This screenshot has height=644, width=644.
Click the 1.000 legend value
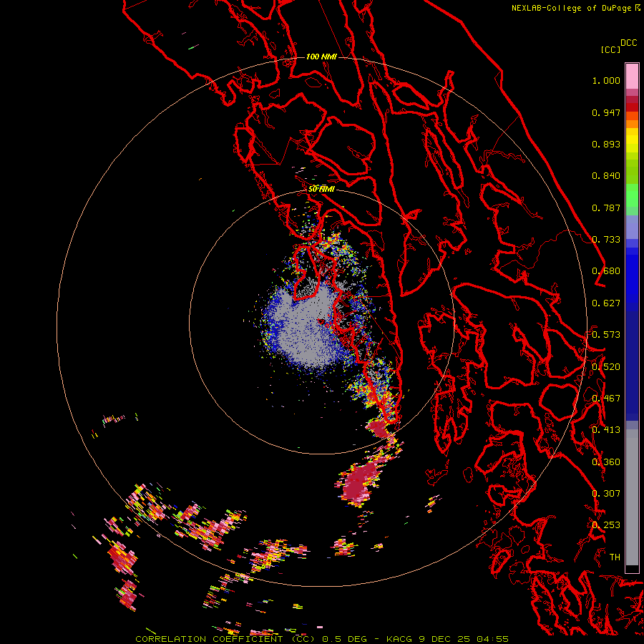point(606,80)
